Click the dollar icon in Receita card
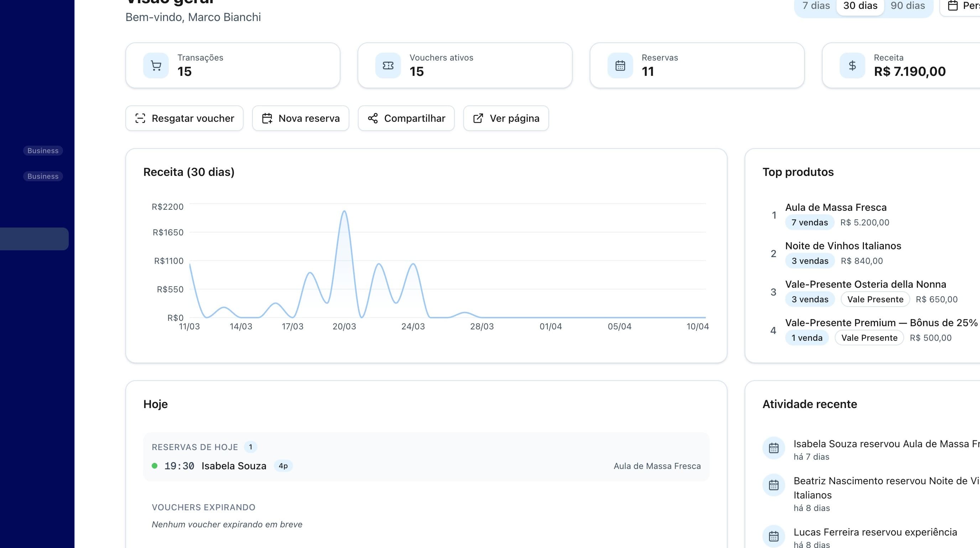Image resolution: width=980 pixels, height=548 pixels. pos(852,66)
